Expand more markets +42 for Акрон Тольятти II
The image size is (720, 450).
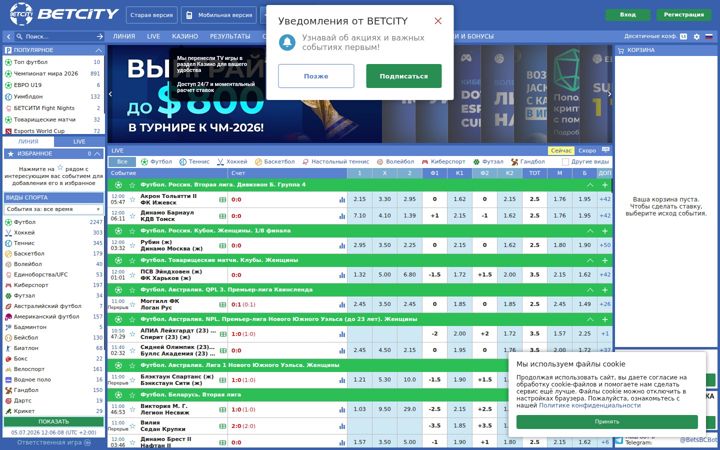605,199
